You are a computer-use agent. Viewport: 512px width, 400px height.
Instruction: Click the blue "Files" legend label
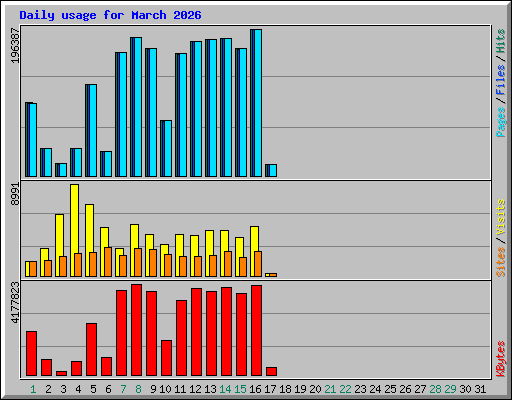(x=500, y=80)
